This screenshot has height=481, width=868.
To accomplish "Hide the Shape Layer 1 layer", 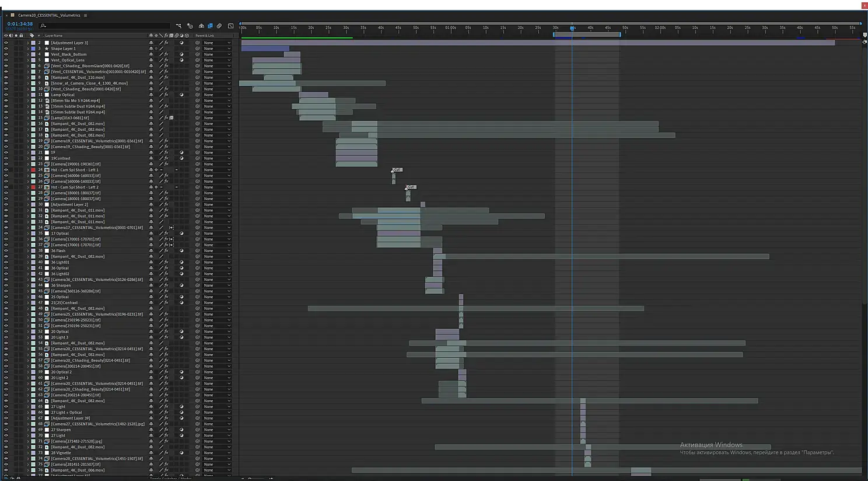I will tap(6, 48).
